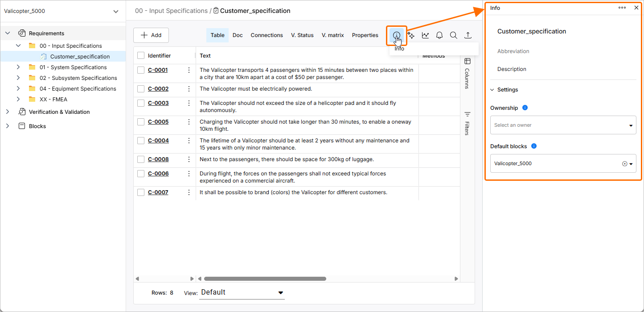Image resolution: width=644 pixels, height=312 pixels.
Task: Close the Info panel
Action: click(636, 8)
